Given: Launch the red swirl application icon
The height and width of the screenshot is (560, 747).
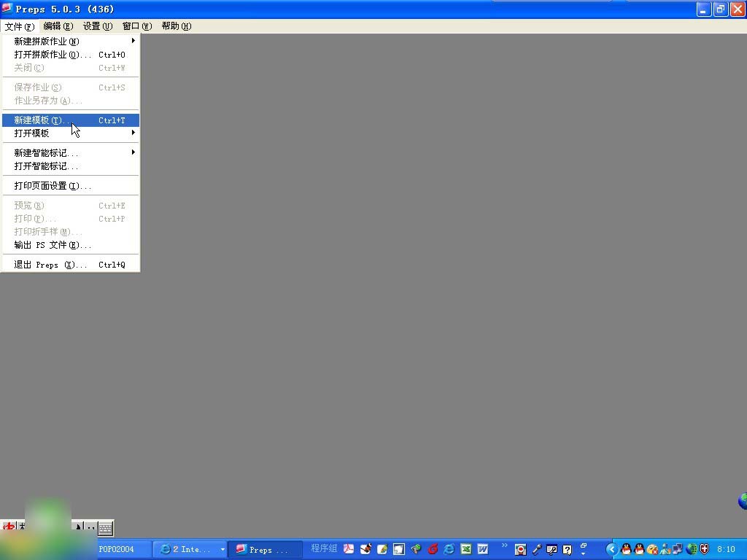Looking at the screenshot, I should pyautogui.click(x=433, y=549).
